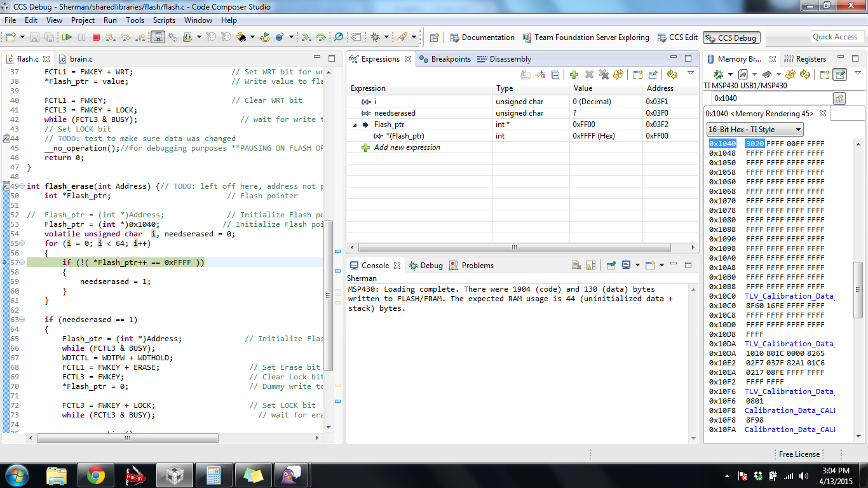Click Pin Console icon
Viewport: 868px width, 488px height.
tap(611, 265)
